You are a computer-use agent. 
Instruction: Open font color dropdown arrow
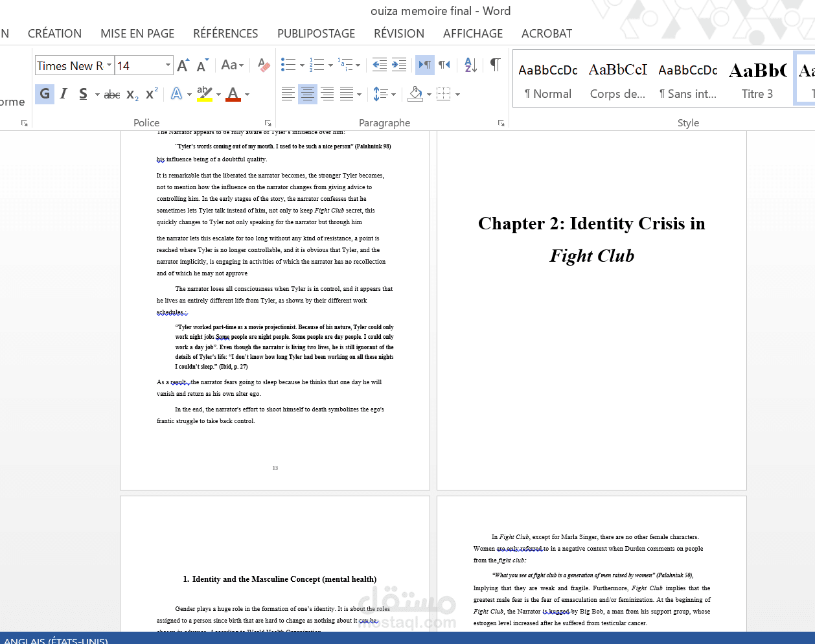(x=247, y=95)
